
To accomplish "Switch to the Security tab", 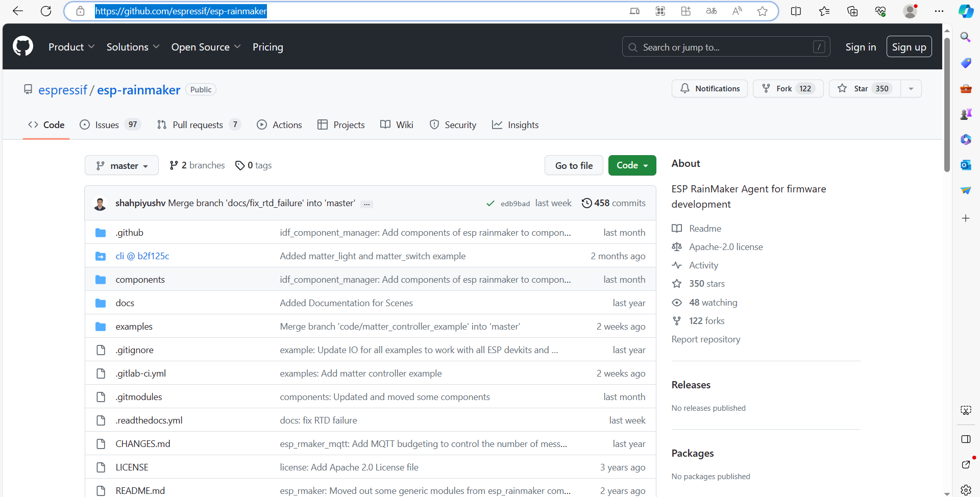I will tap(453, 125).
